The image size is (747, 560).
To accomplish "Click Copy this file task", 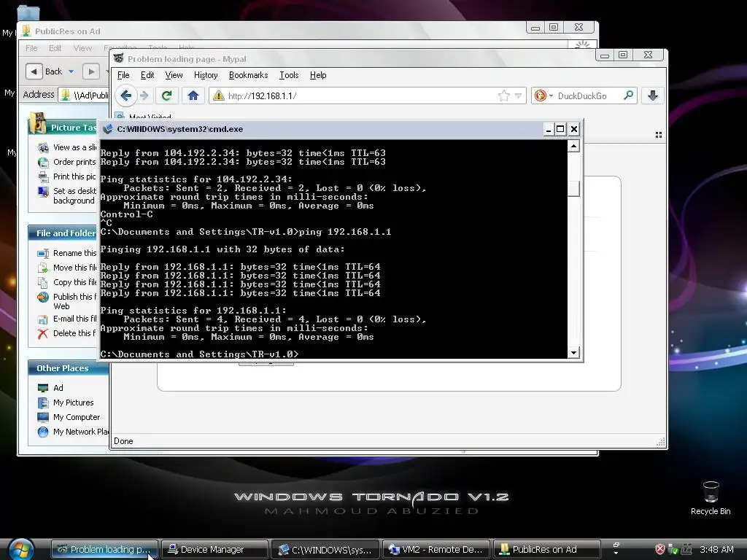I will tap(67, 282).
